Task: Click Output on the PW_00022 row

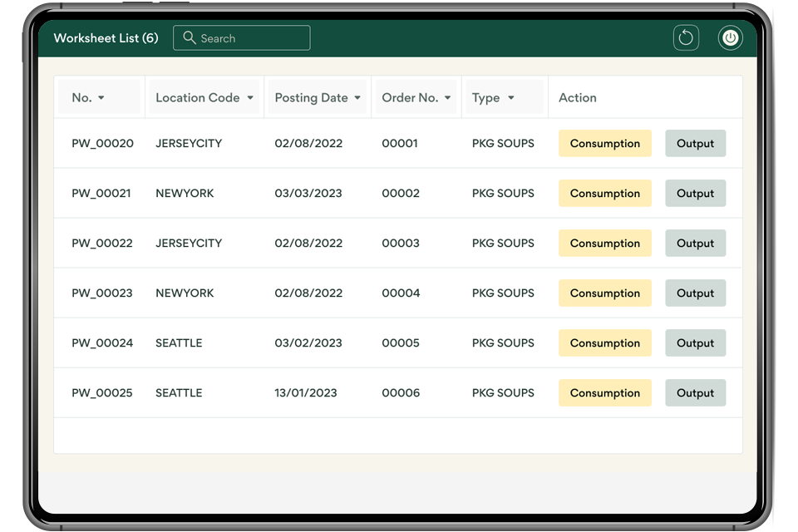Action: click(x=695, y=243)
